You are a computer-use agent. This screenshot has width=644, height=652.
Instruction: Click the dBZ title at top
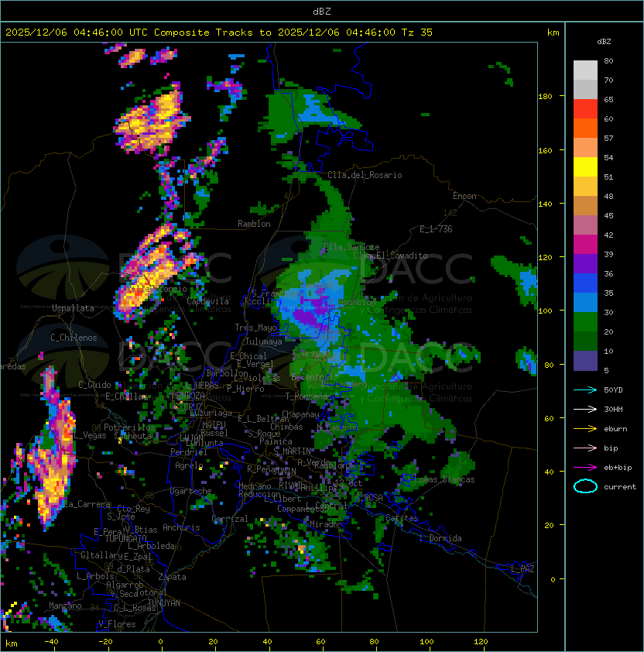coord(322,11)
